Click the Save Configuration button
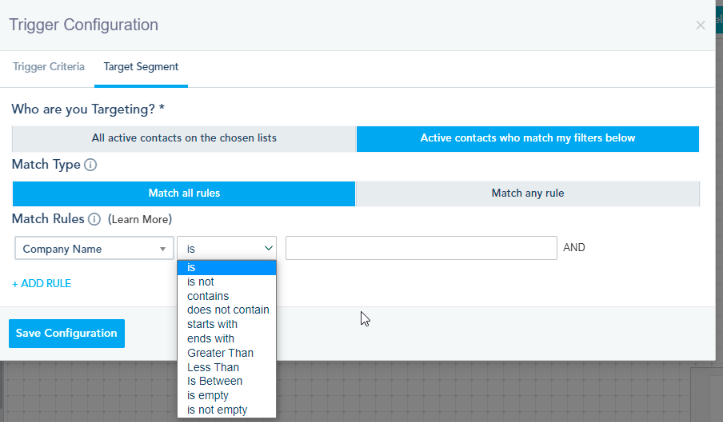Image resolution: width=723 pixels, height=422 pixels. coord(67,333)
